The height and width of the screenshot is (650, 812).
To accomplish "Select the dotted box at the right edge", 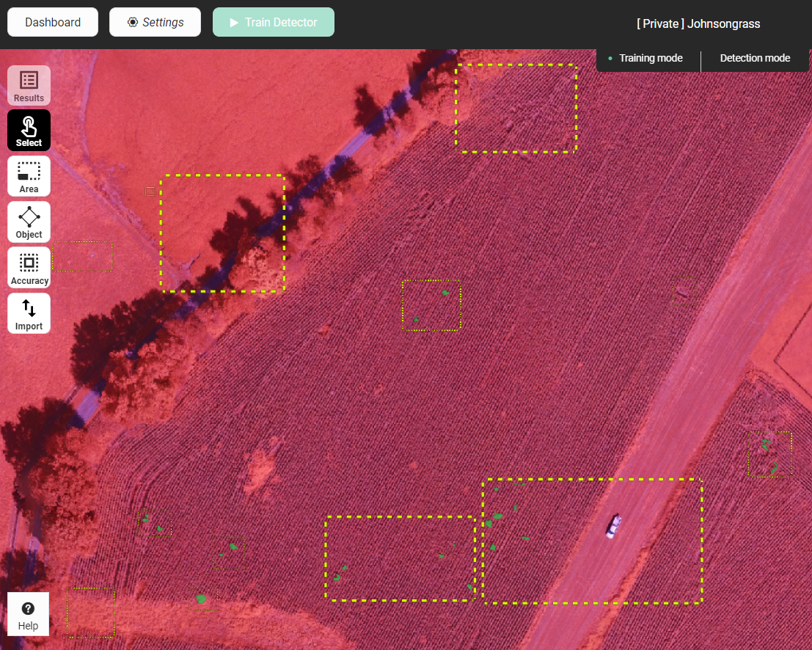I will coord(769,454).
